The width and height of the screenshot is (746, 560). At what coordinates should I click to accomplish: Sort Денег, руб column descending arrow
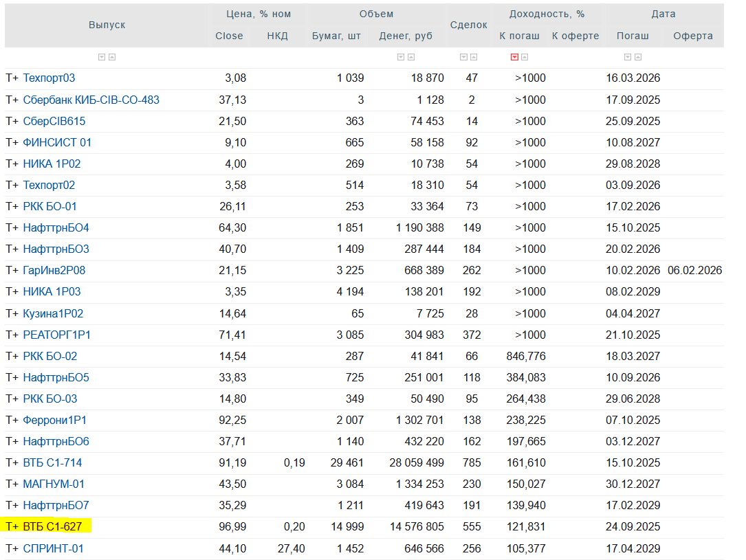[401, 57]
